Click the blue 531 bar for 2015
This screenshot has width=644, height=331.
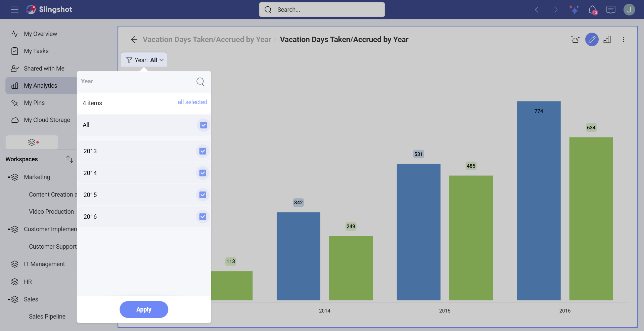coord(418,232)
